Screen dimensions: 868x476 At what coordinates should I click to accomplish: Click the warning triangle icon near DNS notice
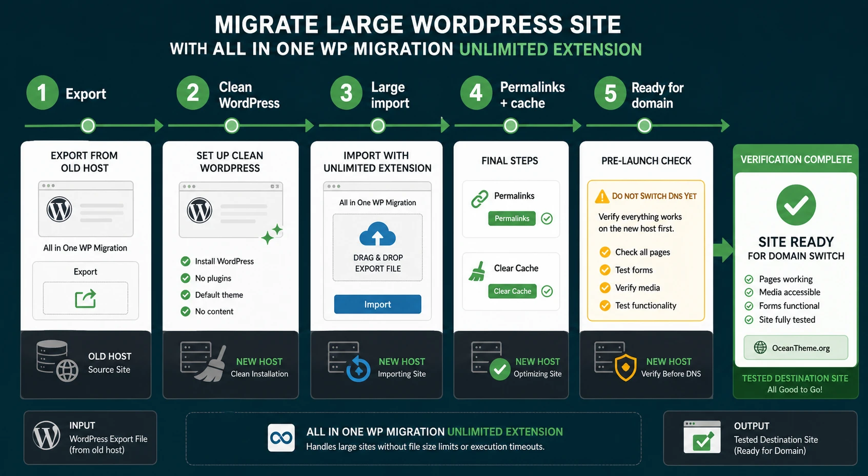pyautogui.click(x=602, y=196)
